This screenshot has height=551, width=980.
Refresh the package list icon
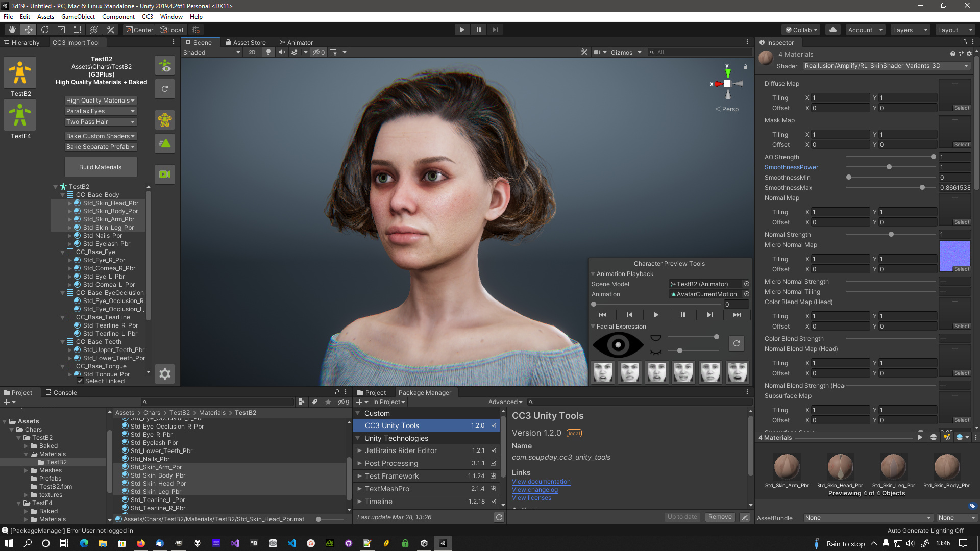499,517
